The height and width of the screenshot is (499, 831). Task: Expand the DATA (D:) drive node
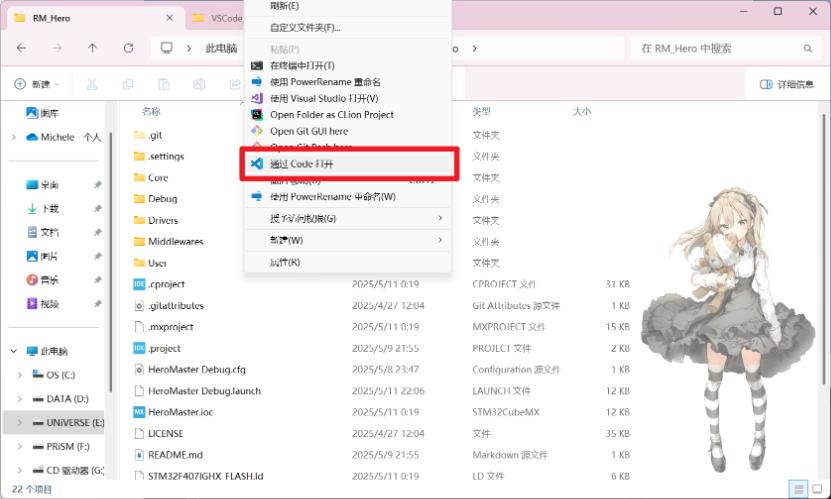(x=20, y=399)
